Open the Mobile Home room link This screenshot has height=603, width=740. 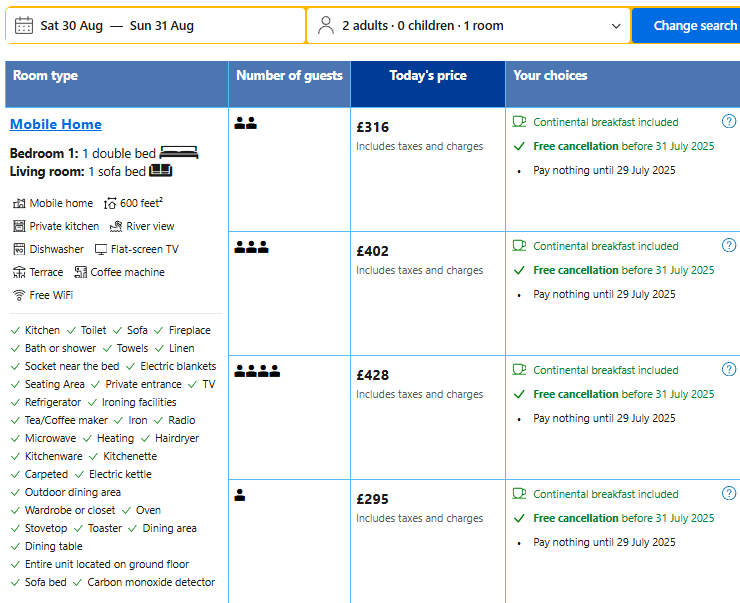pyautogui.click(x=56, y=124)
